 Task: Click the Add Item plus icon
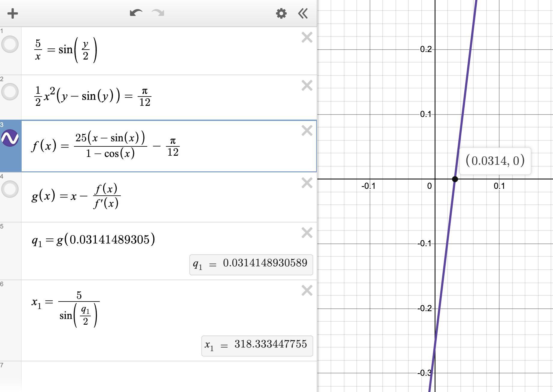coord(13,14)
